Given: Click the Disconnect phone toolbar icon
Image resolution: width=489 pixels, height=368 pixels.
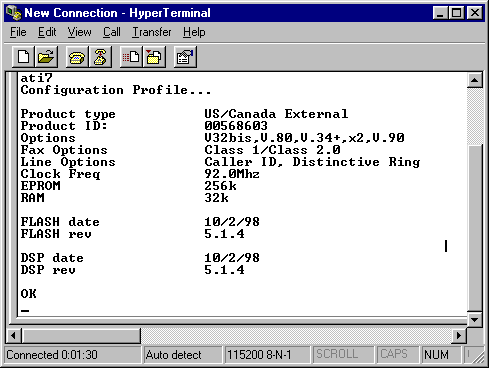Looking at the screenshot, I should [100, 57].
